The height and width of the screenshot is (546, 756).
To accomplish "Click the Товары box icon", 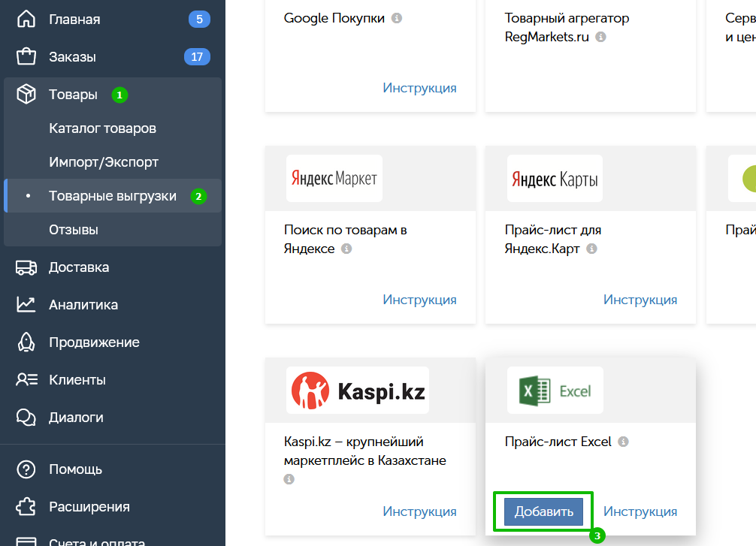I will tap(26, 94).
